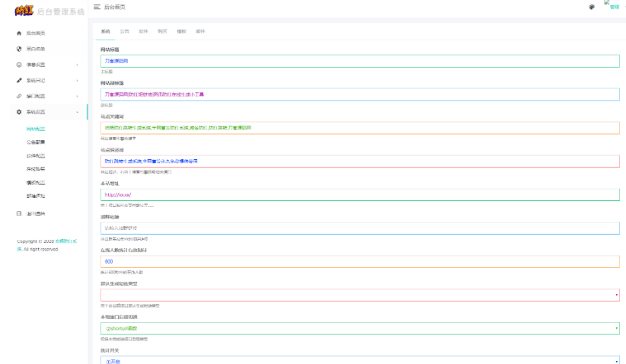Viewport: 626px width, 364px height.
Task: Click the gear icon for 系统设置
Action: [x=18, y=113]
